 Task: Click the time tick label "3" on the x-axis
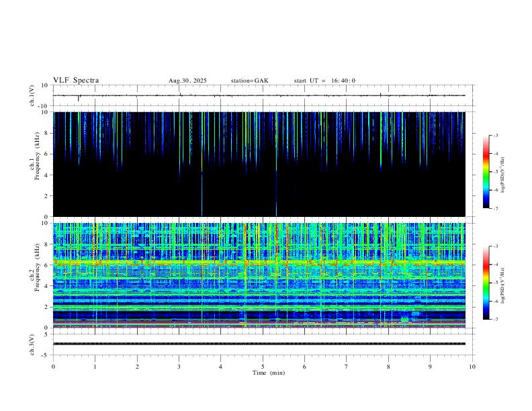click(x=179, y=367)
